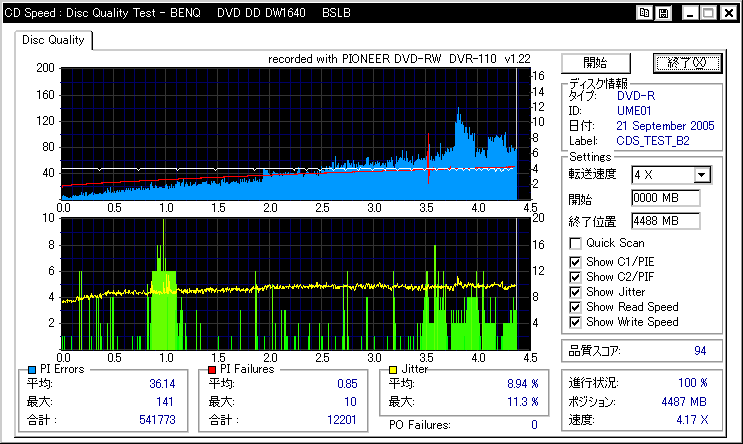The image size is (743, 444).
Task: Open the 転送速度 4 X speed dropdown
Action: click(x=702, y=175)
